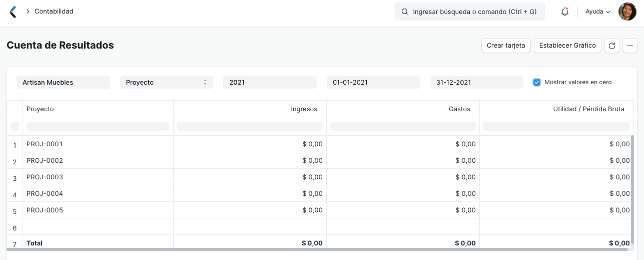Click the Ingresos column header
This screenshot has height=260, width=644.
point(250,109)
